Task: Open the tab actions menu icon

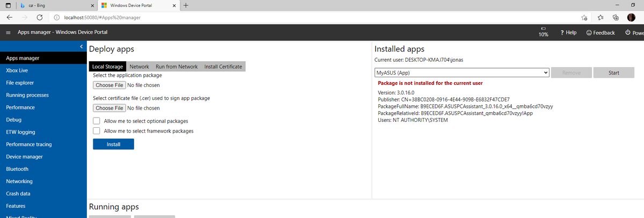Action: (9, 5)
